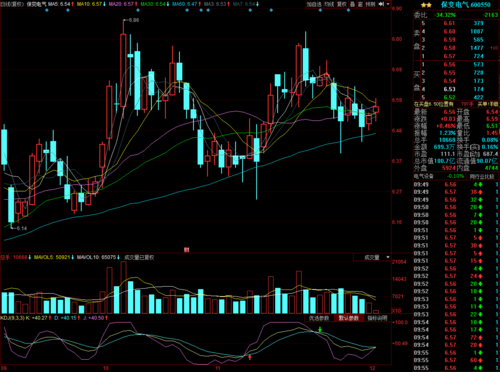
Task: Click the rightmost blue diamond info marker
Action: (x=348, y=10)
